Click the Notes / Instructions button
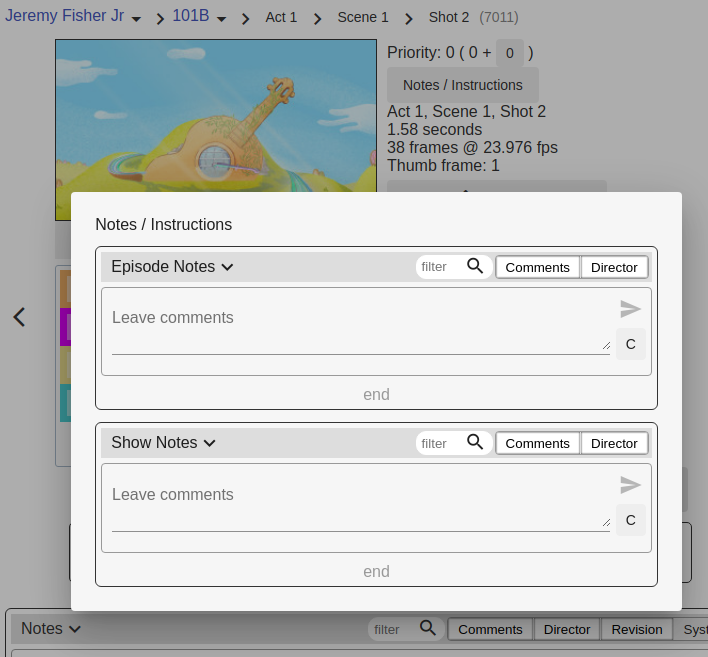The height and width of the screenshot is (657, 708). pyautogui.click(x=462, y=85)
